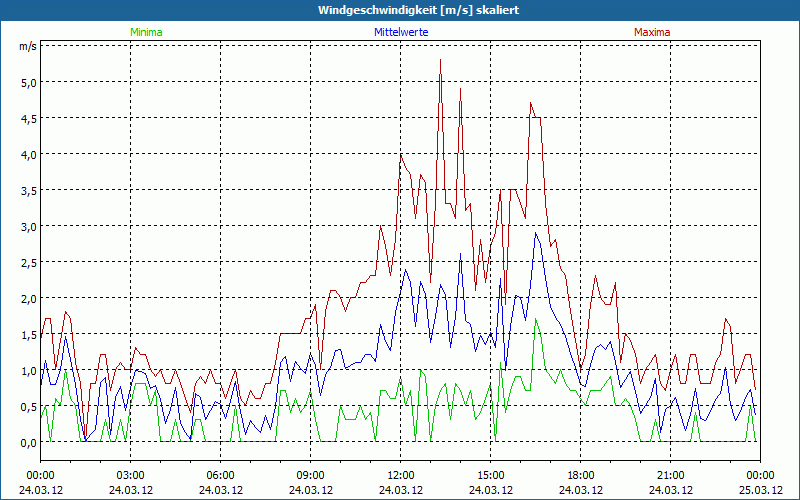Click the highest red Maxima peak above 5,0

(x=440, y=60)
